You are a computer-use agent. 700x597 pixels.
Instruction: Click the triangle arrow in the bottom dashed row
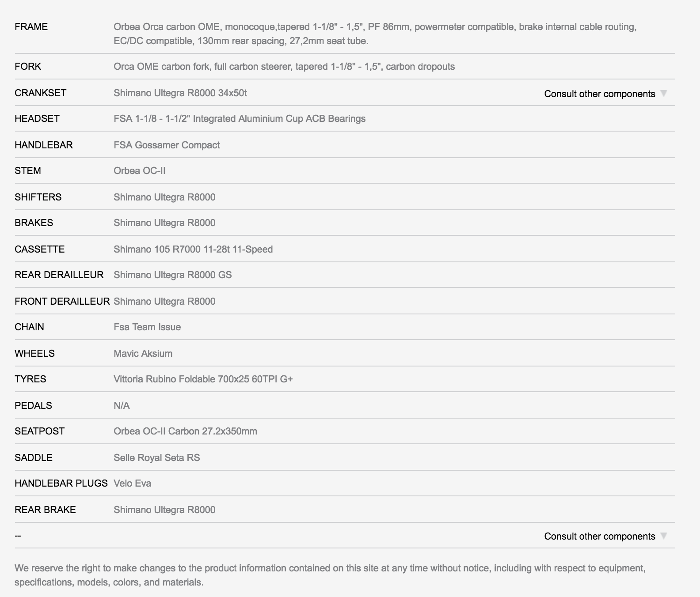663,536
